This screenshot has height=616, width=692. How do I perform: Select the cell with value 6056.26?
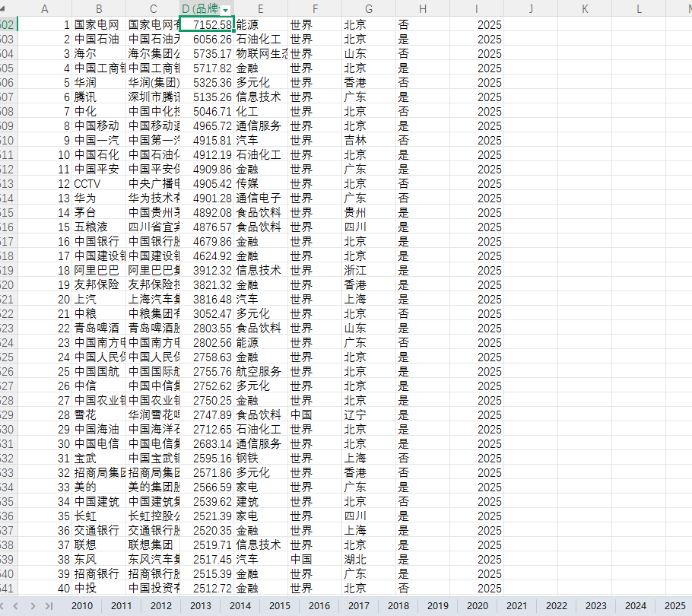pos(207,40)
